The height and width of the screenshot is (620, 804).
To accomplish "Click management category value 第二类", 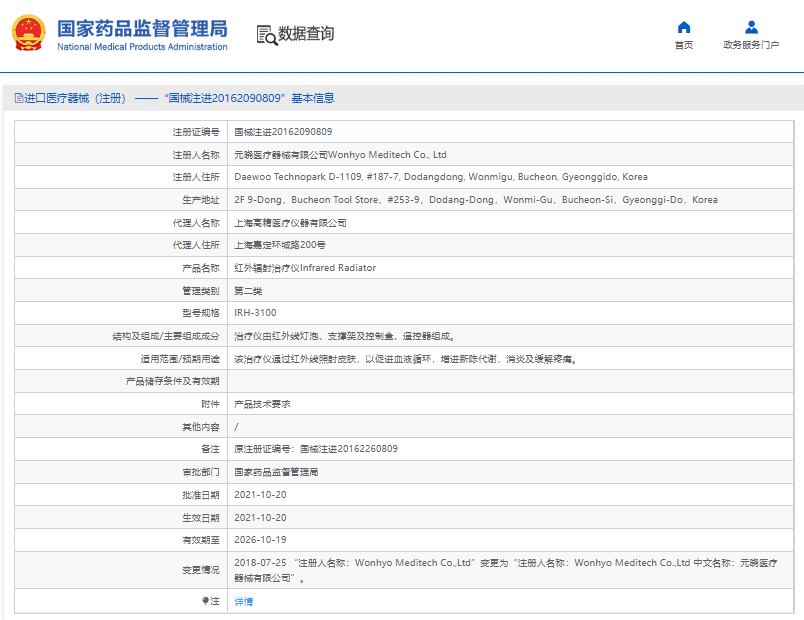I will pos(248,291).
